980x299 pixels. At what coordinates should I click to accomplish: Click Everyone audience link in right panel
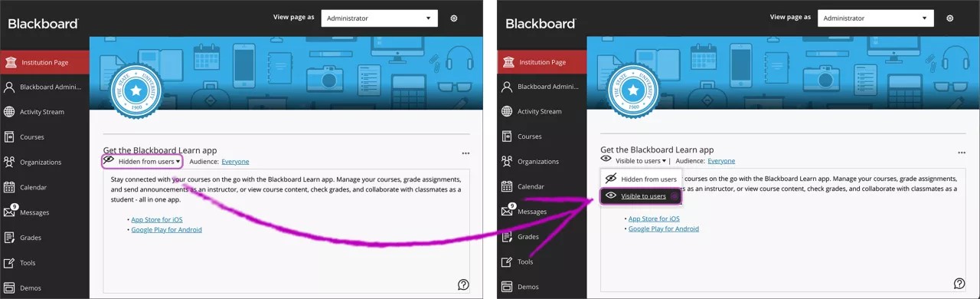721,161
